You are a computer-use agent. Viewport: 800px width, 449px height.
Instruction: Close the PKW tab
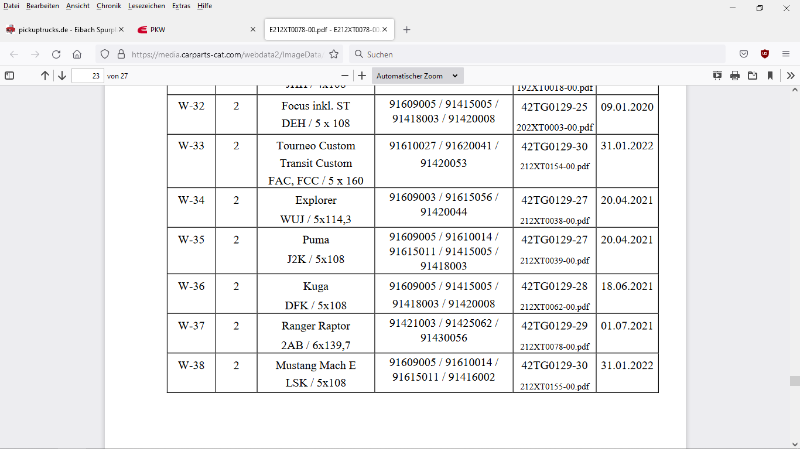tap(253, 30)
